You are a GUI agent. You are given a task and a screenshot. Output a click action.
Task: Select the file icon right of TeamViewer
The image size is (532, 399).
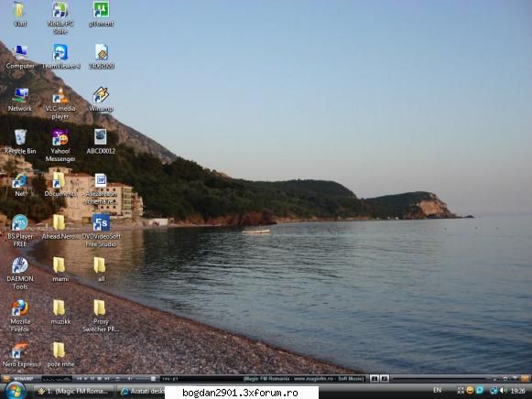pyautogui.click(x=101, y=56)
